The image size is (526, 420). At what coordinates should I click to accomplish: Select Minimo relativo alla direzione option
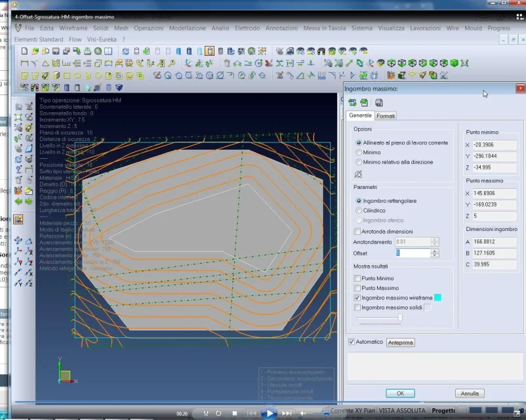pyautogui.click(x=359, y=162)
